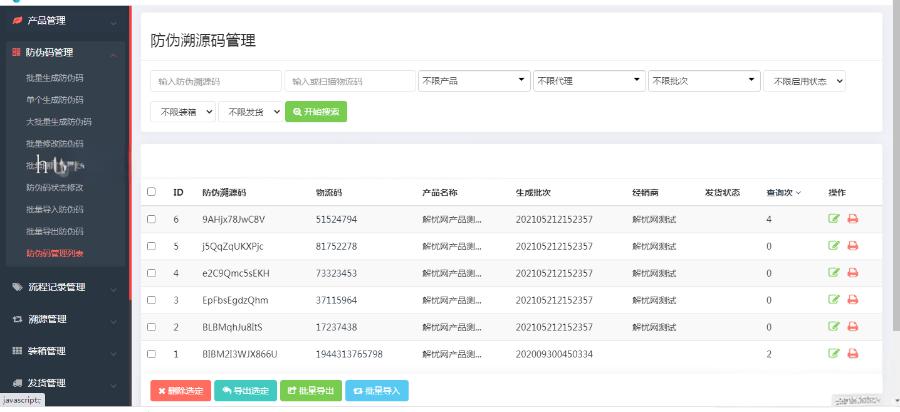900x412 pixels.
Task: Click the batch cell 202009300450334
Action: coord(554,354)
